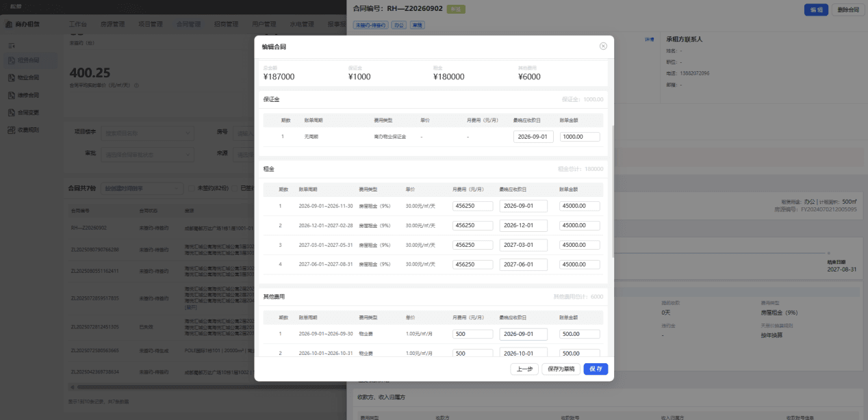This screenshot has width=868, height=420.
Task: Edit the 保证金 due date 2026-09-01 field
Action: [533, 137]
